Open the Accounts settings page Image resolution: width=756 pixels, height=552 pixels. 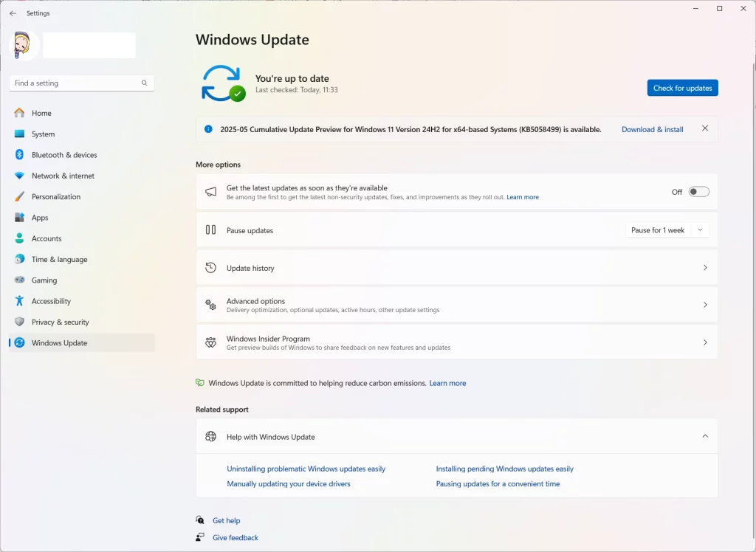click(82, 238)
